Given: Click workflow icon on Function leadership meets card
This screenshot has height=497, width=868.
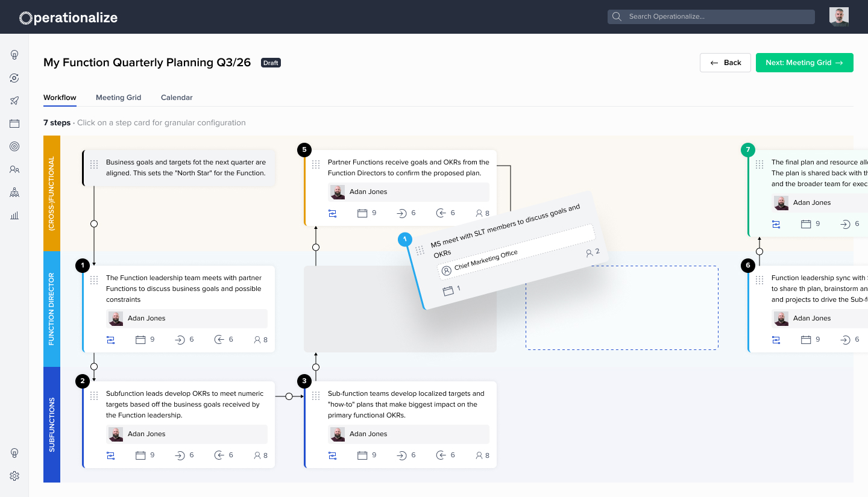Looking at the screenshot, I should [110, 340].
